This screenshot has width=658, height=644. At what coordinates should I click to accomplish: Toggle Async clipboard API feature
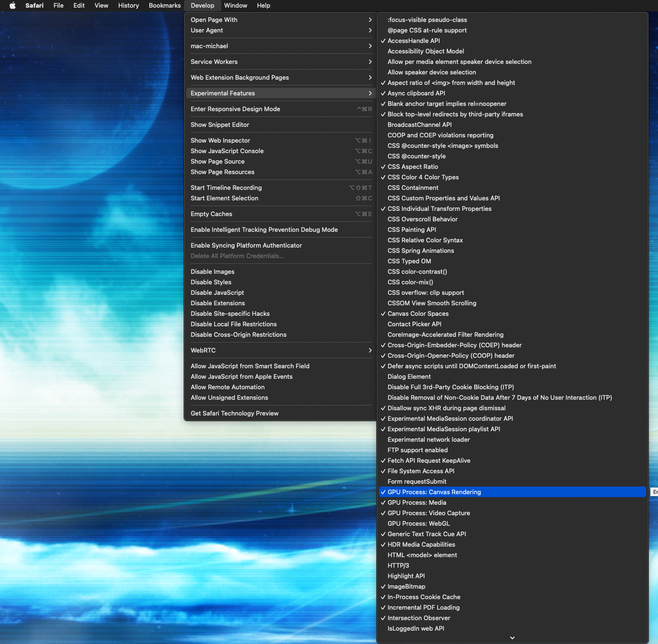pyautogui.click(x=513, y=93)
